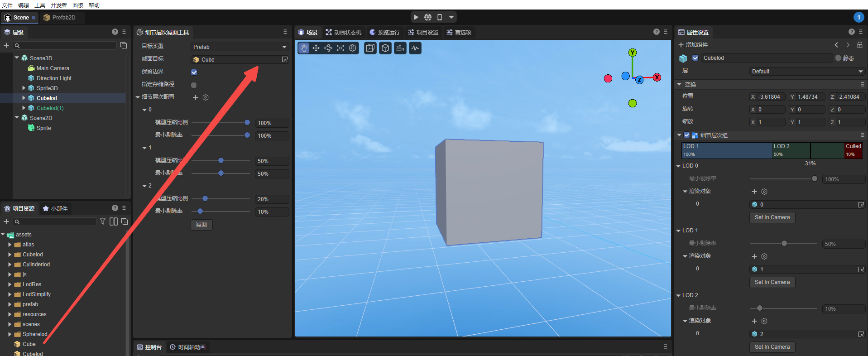Image resolution: width=868 pixels, height=356 pixels.
Task: Click the red X axis gizmo handle
Action: click(657, 77)
